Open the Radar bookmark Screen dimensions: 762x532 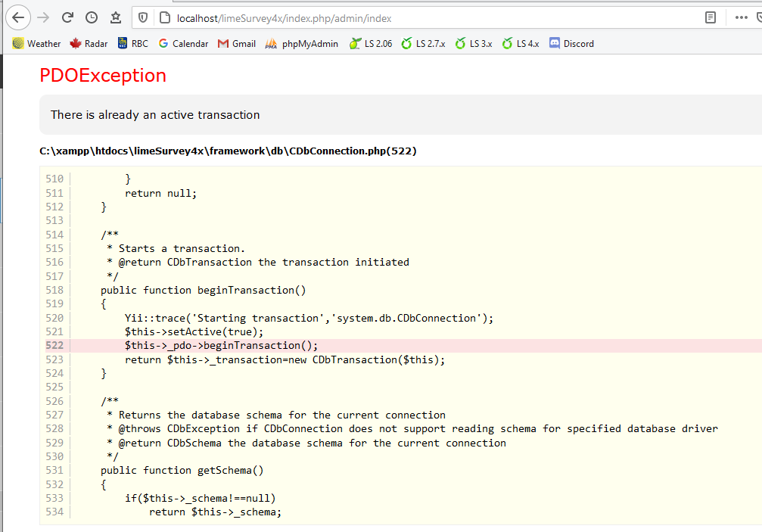point(89,44)
